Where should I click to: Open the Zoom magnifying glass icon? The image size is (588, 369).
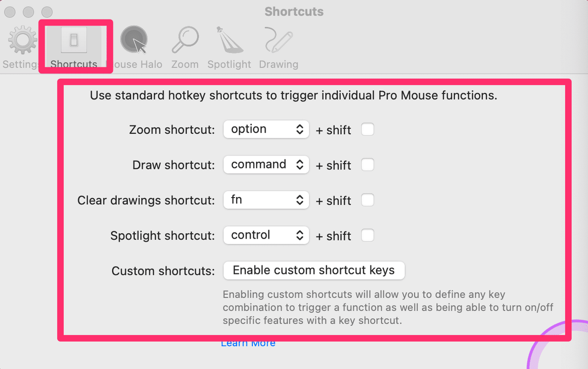coord(185,40)
